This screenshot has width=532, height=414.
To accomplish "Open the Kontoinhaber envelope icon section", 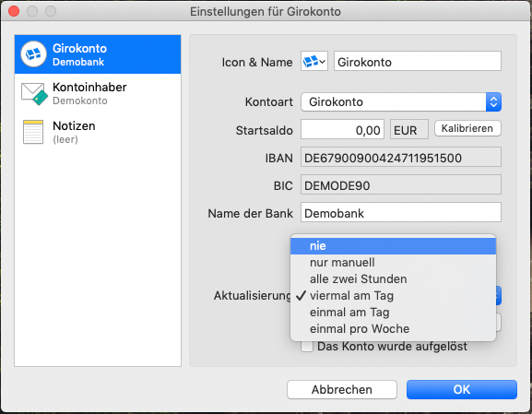I will [x=33, y=93].
